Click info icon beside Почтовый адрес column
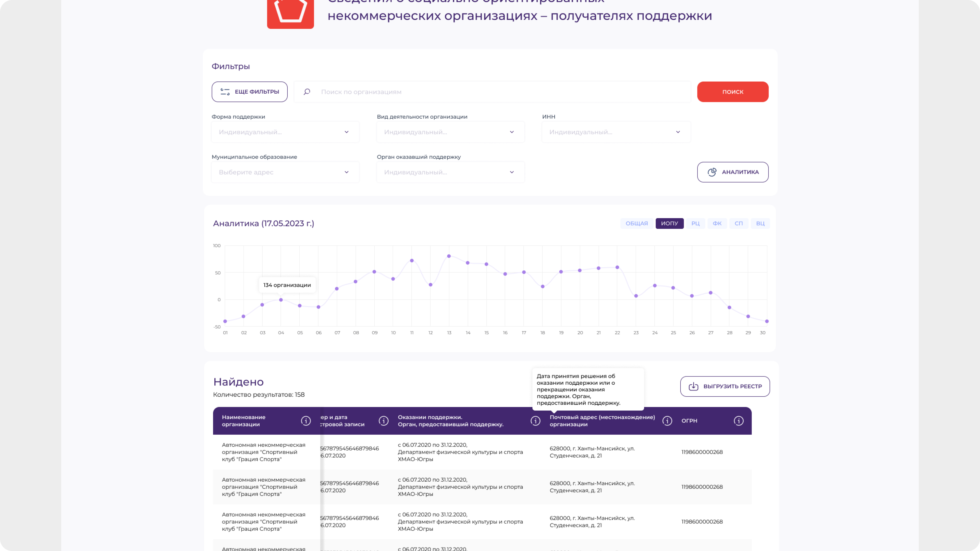The image size is (980, 551). click(x=667, y=421)
